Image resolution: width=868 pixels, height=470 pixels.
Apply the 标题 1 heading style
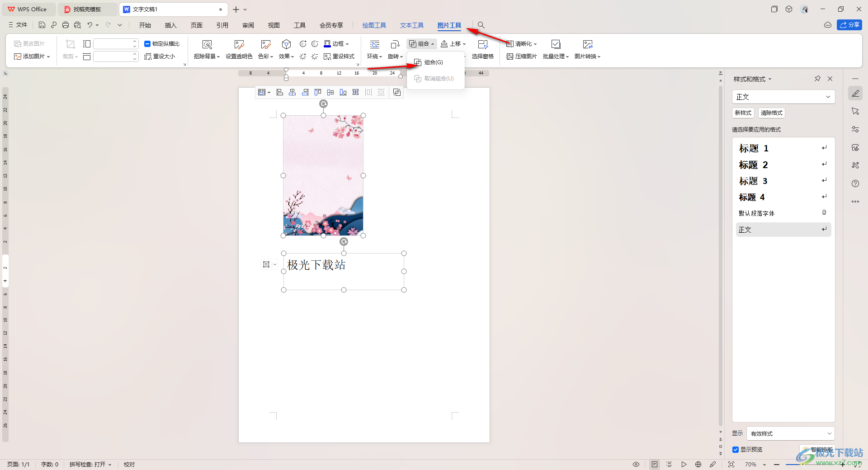click(783, 148)
